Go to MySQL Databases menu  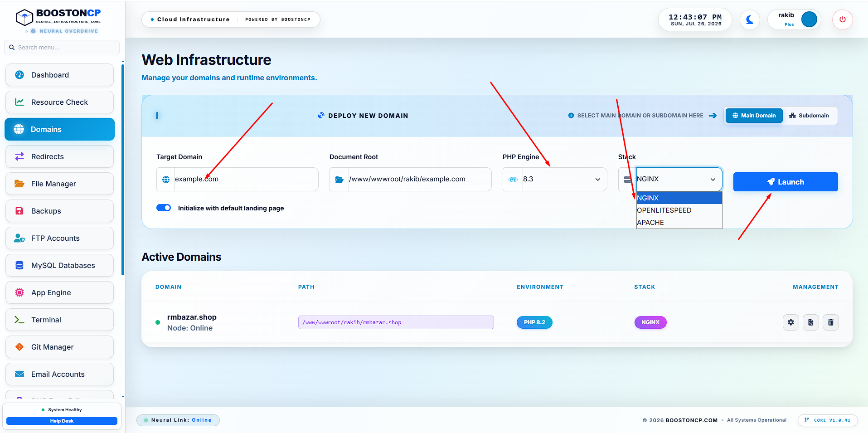59,265
